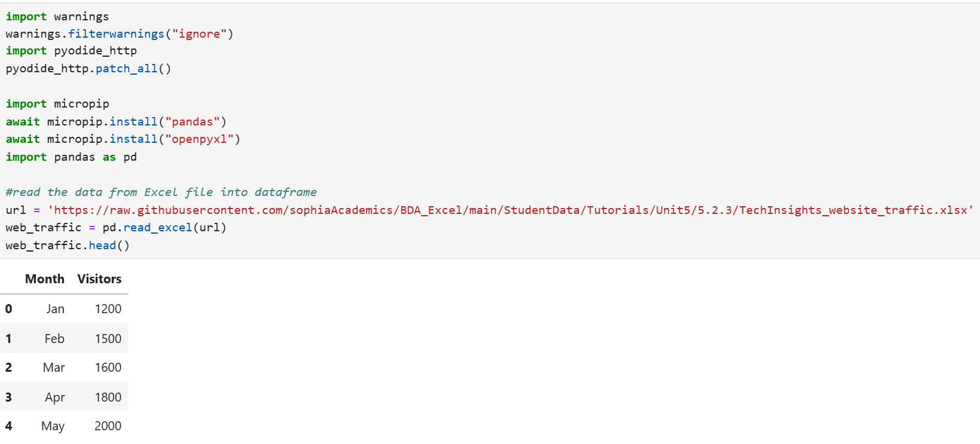
Task: Click the warnings.filterwarnings("ignore") line
Action: coord(119,34)
